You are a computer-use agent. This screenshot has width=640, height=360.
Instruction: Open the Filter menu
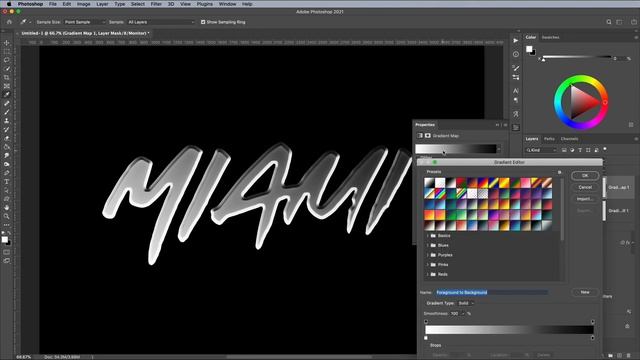[156, 4]
